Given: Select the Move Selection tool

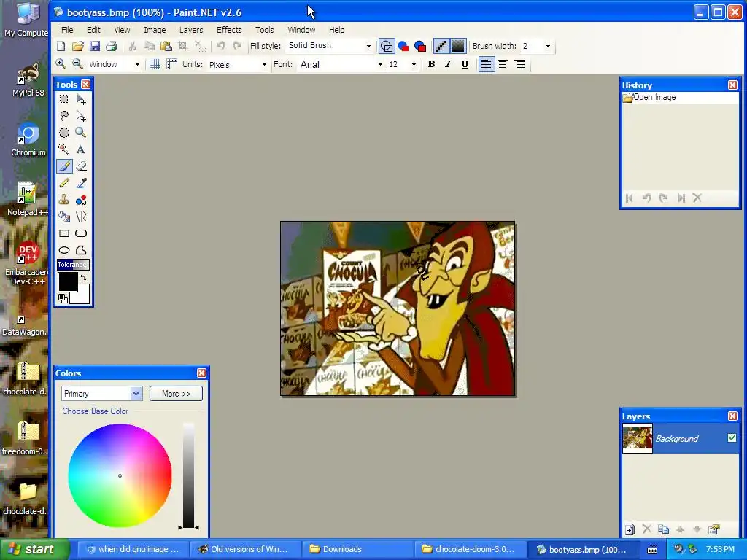Looking at the screenshot, I should tap(81, 116).
